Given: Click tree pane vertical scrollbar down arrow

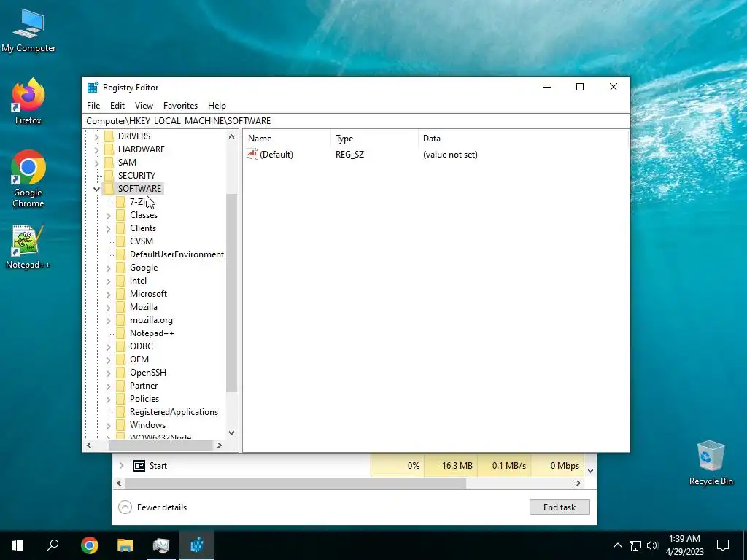Looking at the screenshot, I should (231, 433).
